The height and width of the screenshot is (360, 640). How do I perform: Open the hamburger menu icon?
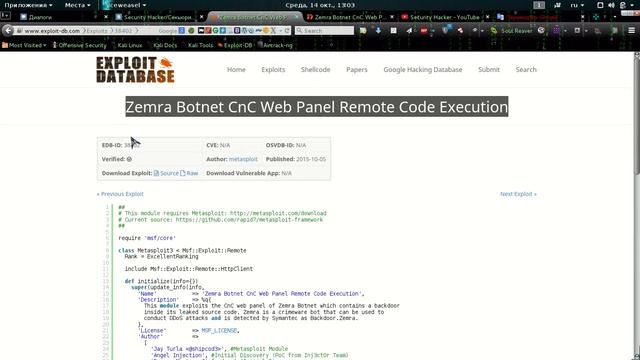[631, 31]
